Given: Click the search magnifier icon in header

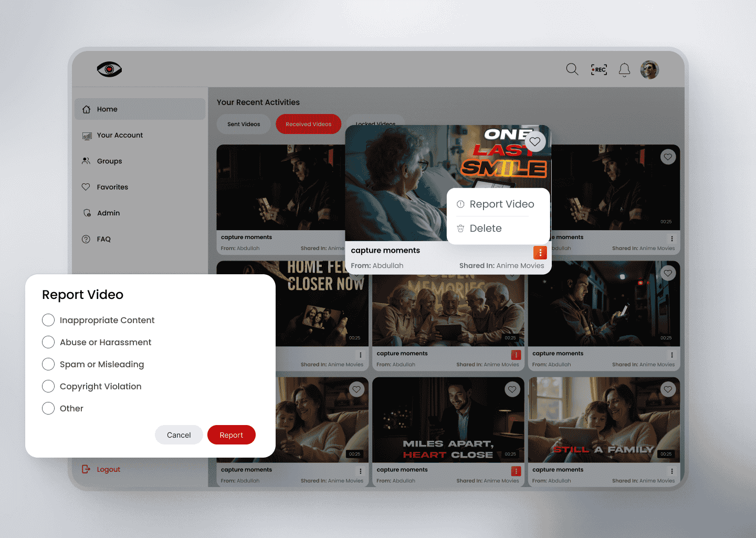Looking at the screenshot, I should coord(572,69).
